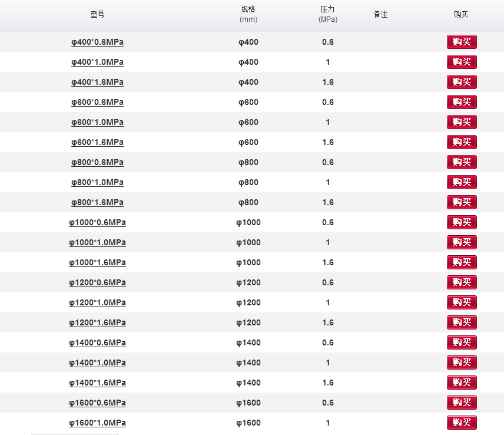The width and height of the screenshot is (504, 435).
Task: Open the φ600*0.6MPa model link
Action: click(97, 103)
